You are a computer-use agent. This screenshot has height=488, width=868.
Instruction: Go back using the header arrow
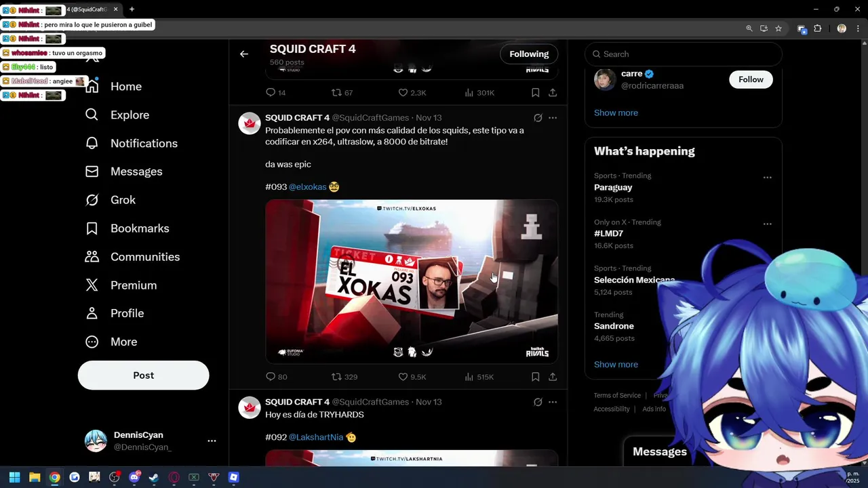point(244,54)
